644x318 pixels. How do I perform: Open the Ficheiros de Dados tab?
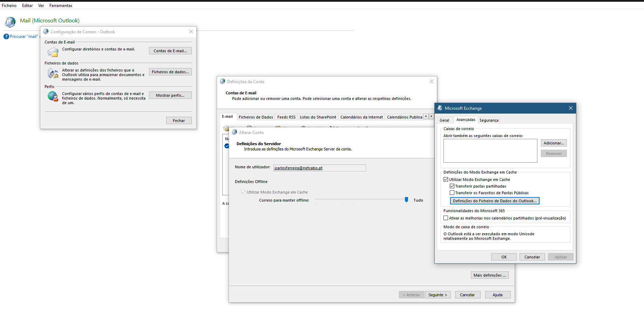(256, 117)
